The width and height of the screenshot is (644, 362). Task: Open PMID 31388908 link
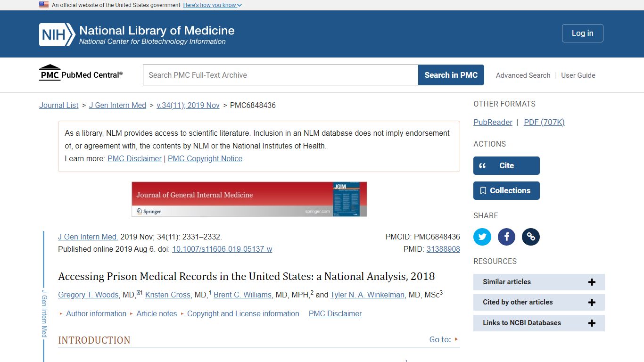coord(443,249)
